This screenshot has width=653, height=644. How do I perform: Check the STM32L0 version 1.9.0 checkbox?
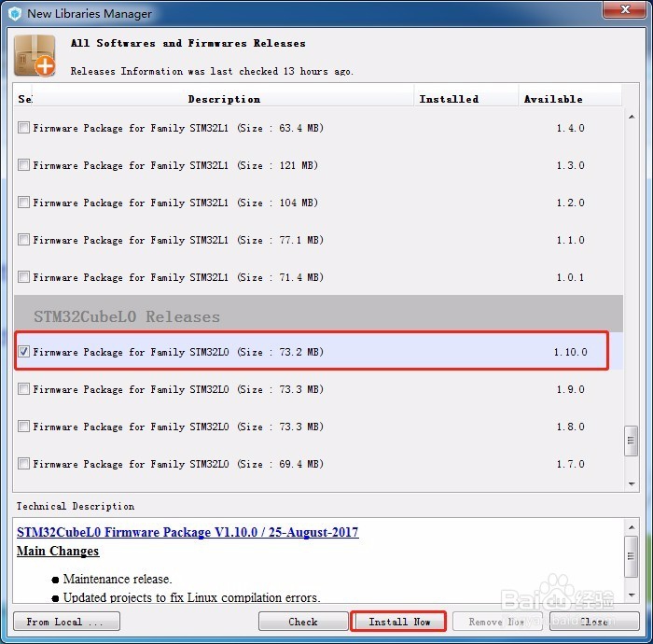(x=23, y=389)
